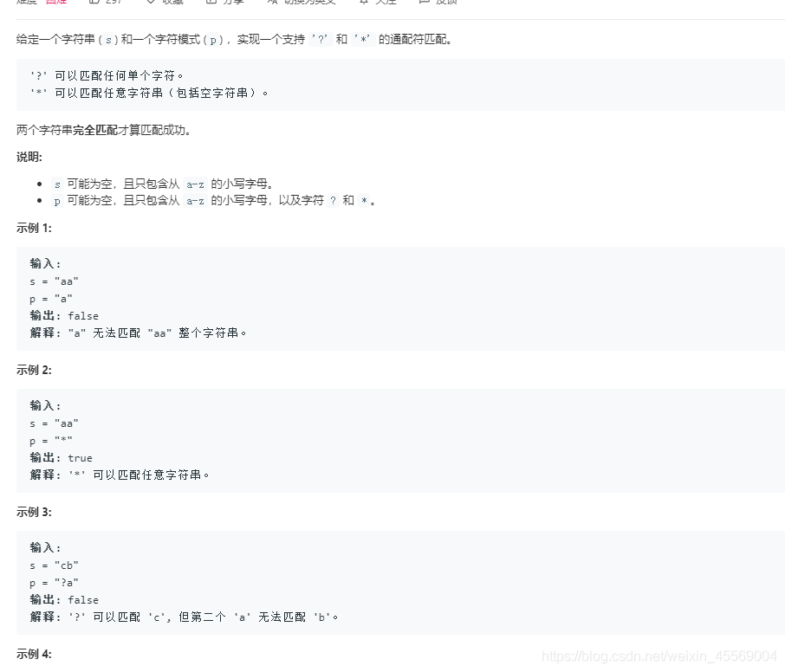Click the '*' chip in the p bullet
The height and width of the screenshot is (672, 785).
364,201
